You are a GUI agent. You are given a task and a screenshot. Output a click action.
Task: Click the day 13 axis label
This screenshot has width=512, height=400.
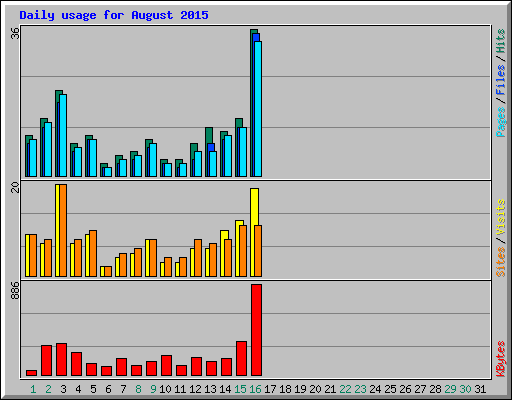210,389
